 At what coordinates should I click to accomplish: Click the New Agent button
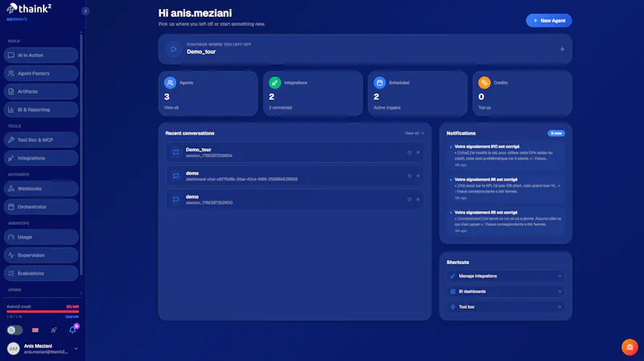click(549, 21)
